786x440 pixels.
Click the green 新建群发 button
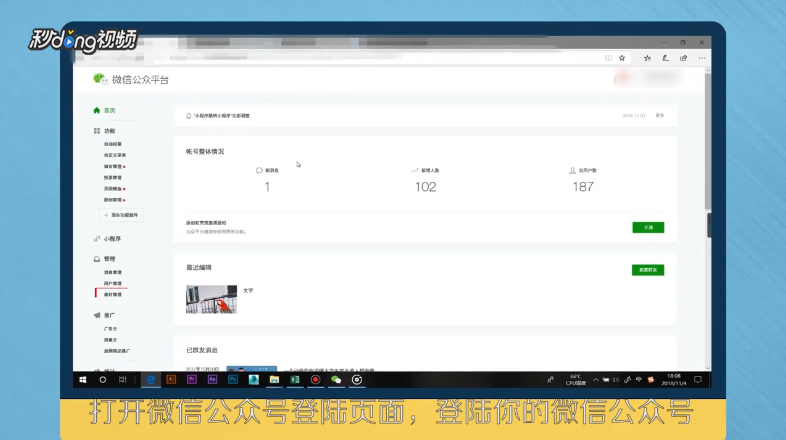(648, 270)
